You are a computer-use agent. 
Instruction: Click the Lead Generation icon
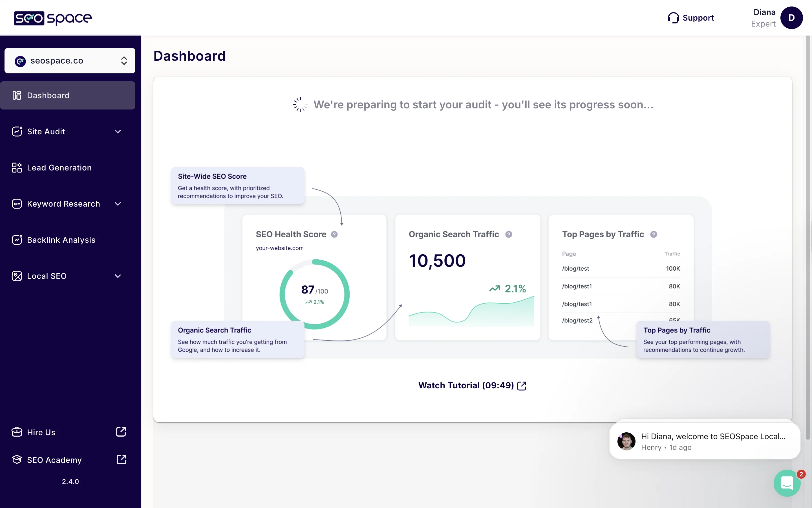(x=17, y=168)
